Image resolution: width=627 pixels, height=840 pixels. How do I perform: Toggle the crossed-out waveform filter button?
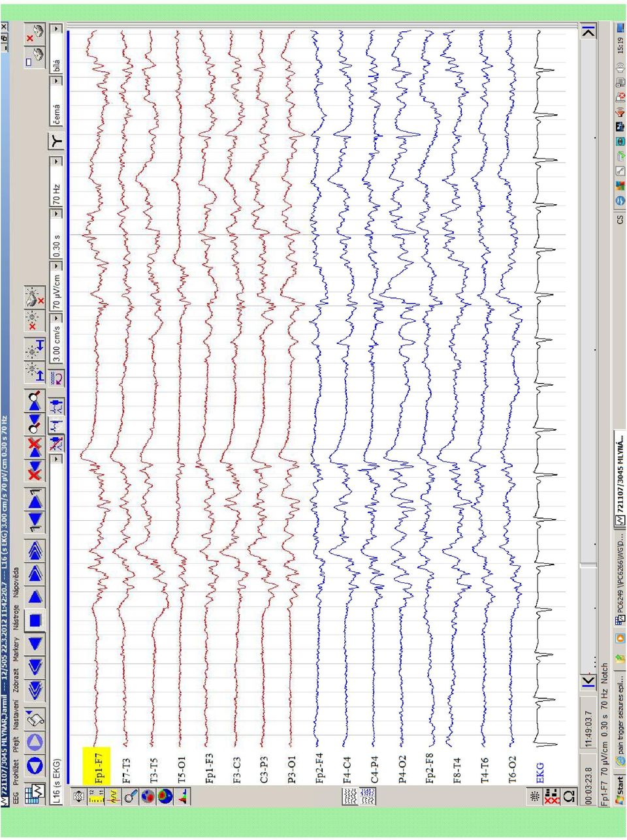(x=57, y=443)
